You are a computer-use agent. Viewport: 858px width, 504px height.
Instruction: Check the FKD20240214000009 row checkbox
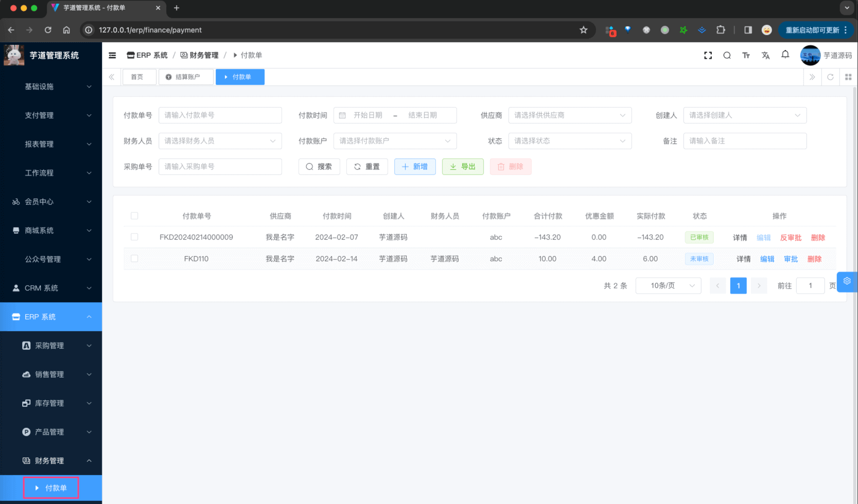[134, 237]
